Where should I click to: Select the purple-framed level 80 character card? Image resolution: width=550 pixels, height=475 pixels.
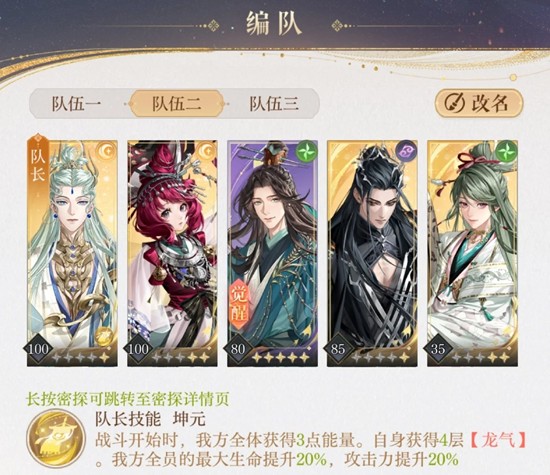click(273, 253)
